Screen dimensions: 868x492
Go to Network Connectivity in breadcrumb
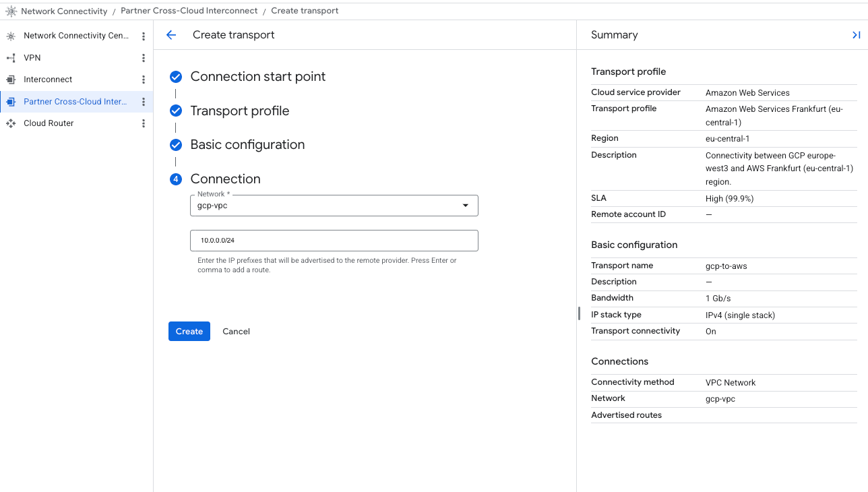tap(64, 11)
